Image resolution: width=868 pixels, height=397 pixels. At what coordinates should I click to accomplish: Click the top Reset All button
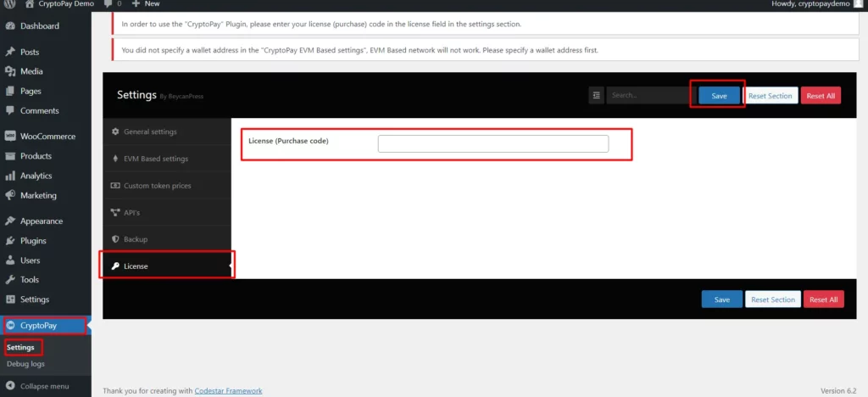tap(821, 96)
